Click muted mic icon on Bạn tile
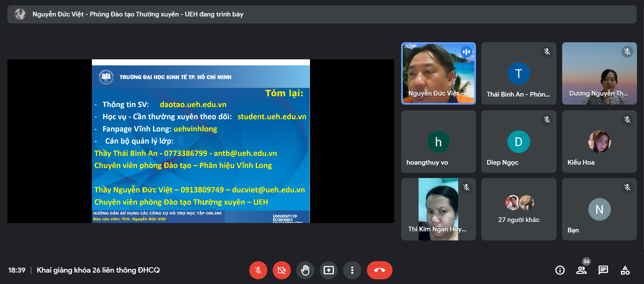The height and width of the screenshot is (284, 644). click(627, 187)
